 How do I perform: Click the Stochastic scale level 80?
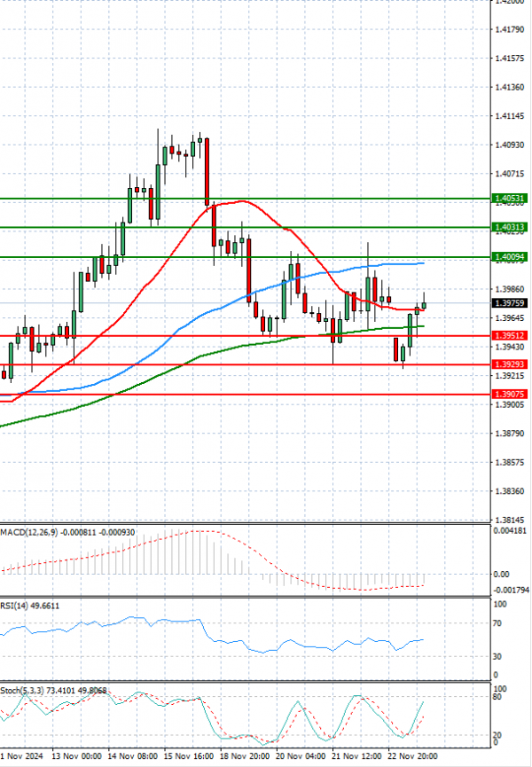tap(497, 697)
